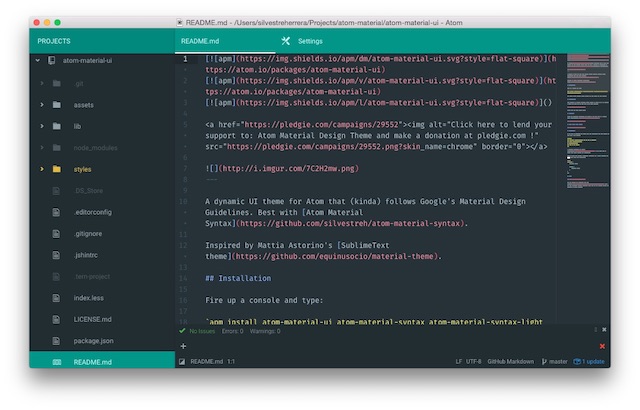Image resolution: width=640 pixels, height=410 pixels.
Task: Collapse the atom-material-ui project root
Action: coord(38,60)
